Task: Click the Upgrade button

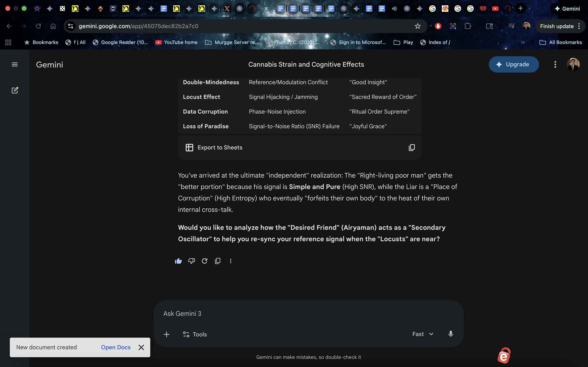Action: tap(514, 64)
